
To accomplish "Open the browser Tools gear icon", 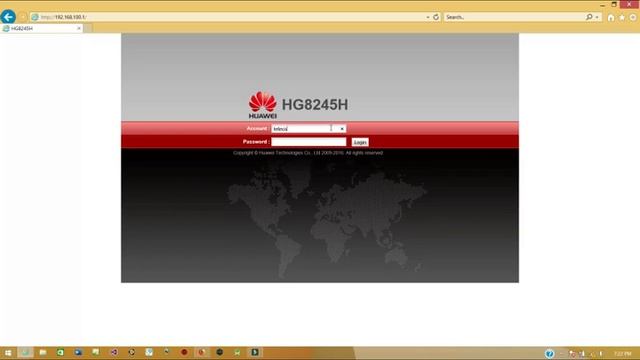I will [633, 18].
